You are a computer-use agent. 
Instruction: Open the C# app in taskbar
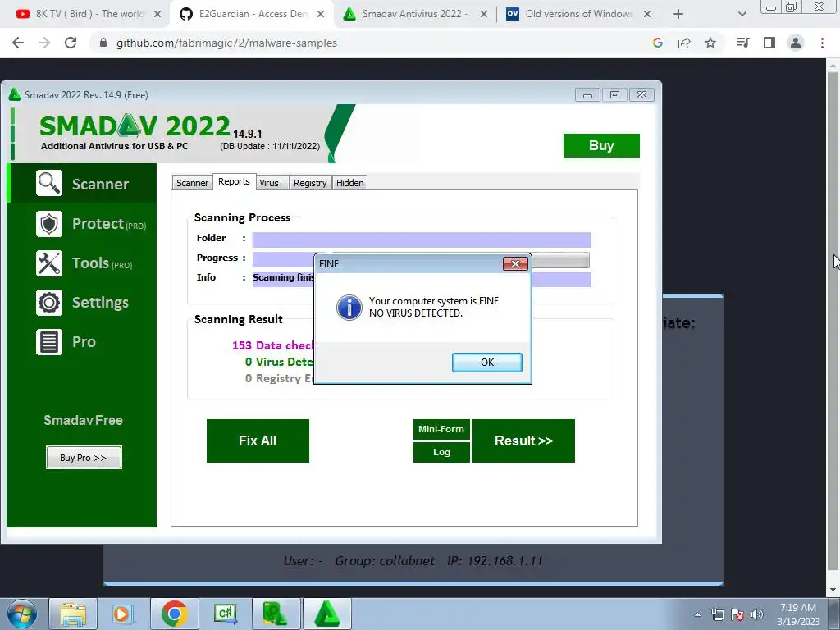pos(226,614)
